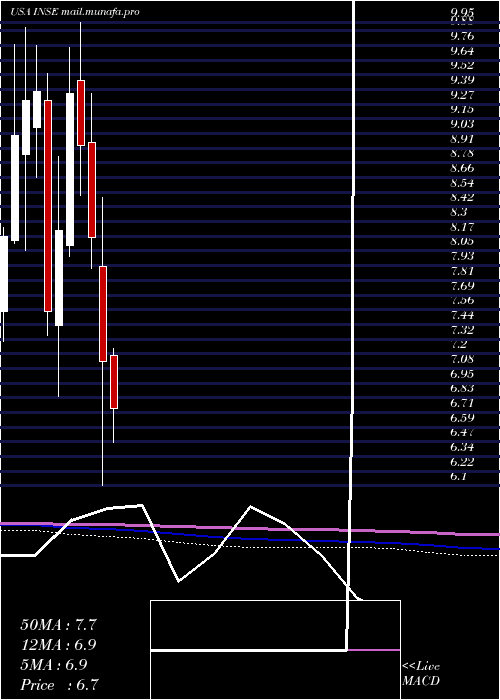Viewport: 500px width, 700px height.
Task: Click the 8.05 price axis label
Action: tap(462, 242)
